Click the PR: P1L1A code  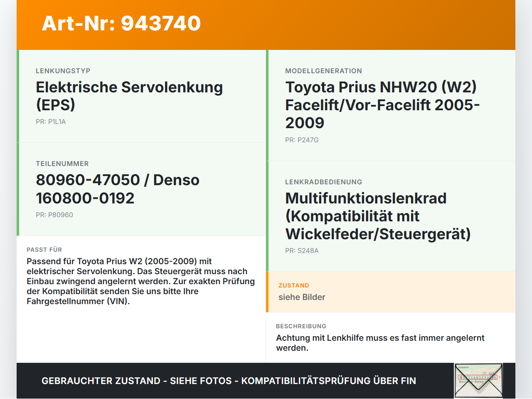pos(51,121)
